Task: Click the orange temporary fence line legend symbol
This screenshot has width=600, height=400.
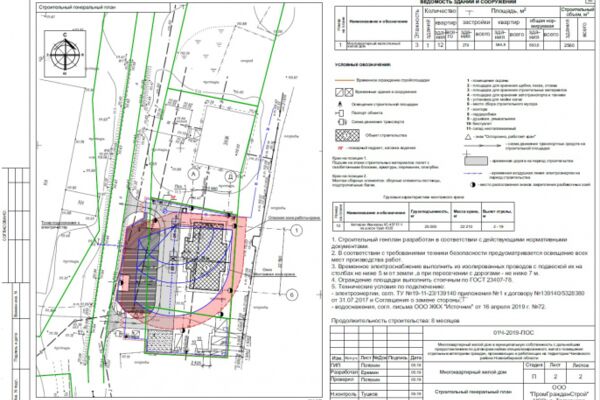Action: click(344, 80)
